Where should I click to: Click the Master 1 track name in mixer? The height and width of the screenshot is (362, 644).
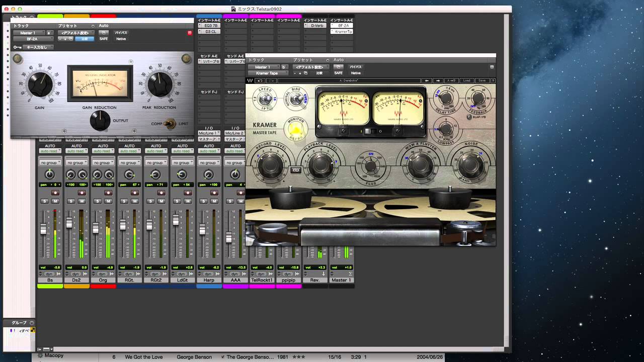[342, 280]
